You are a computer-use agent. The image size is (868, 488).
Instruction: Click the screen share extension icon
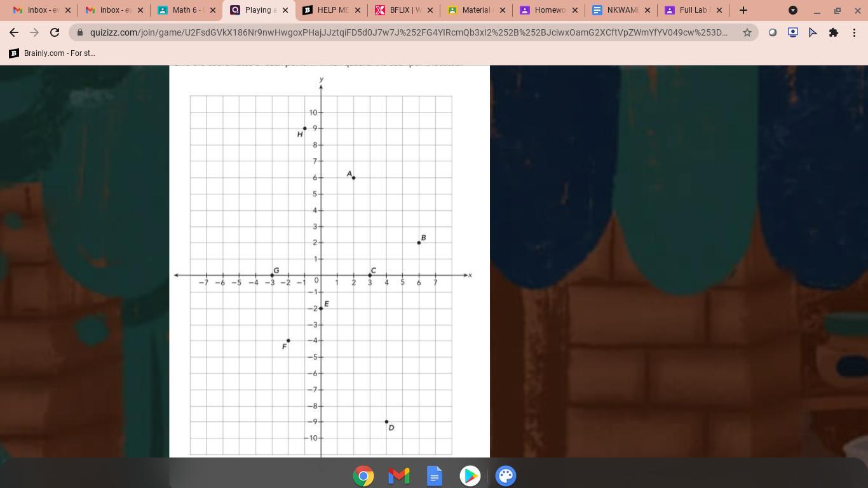pos(793,32)
